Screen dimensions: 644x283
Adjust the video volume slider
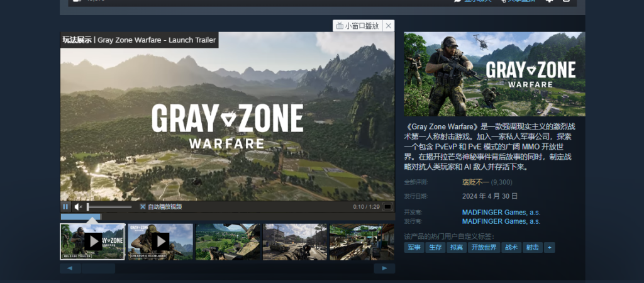tap(109, 207)
